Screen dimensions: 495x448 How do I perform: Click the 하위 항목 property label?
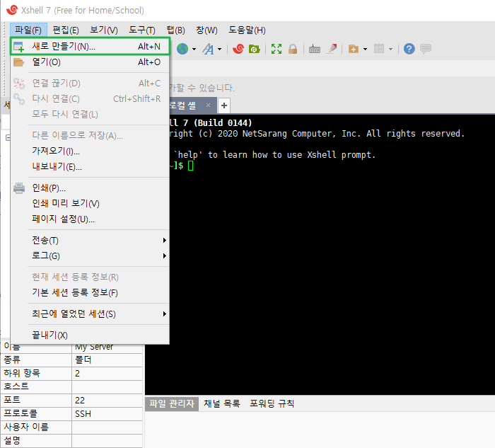(22, 374)
